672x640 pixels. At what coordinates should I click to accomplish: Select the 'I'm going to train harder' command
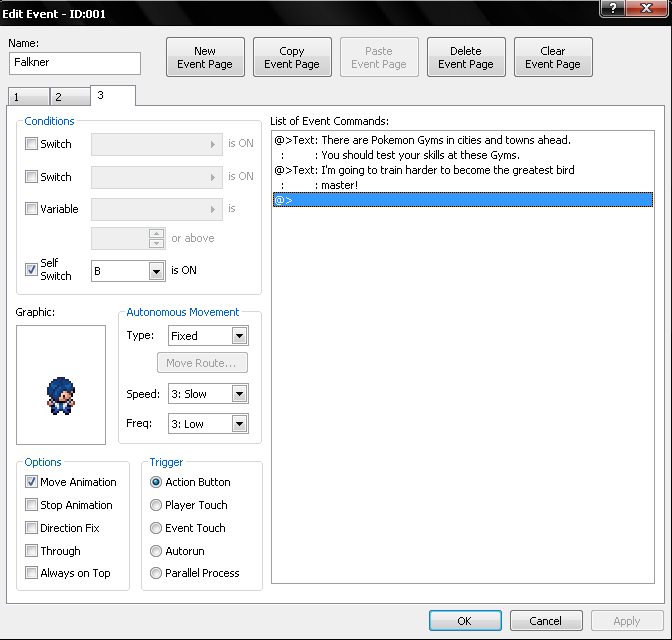click(x=463, y=170)
